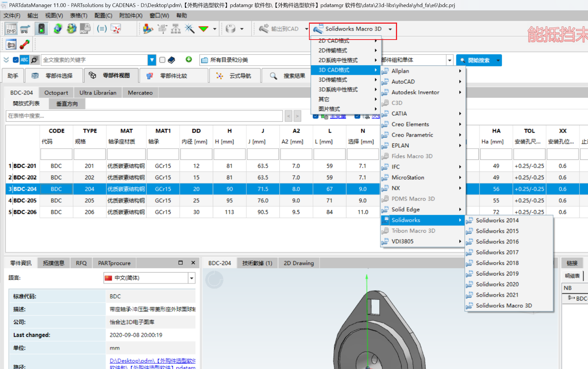Image resolution: width=588 pixels, height=369 pixels.
Task: Expand the double chevron search panel toggle
Action: (x=6, y=60)
